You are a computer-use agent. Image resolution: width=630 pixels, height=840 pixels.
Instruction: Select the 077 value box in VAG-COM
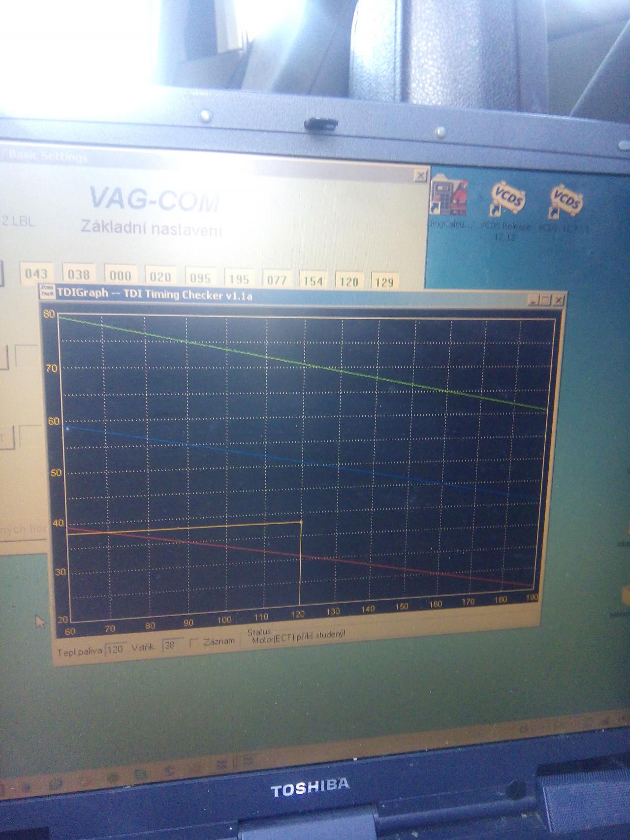pyautogui.click(x=277, y=280)
